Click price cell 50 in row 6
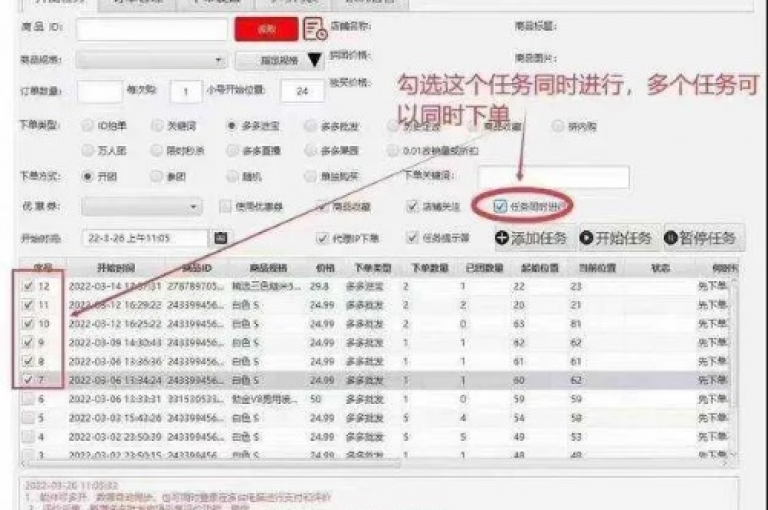Screen dimensions: 768x510 (x=315, y=399)
